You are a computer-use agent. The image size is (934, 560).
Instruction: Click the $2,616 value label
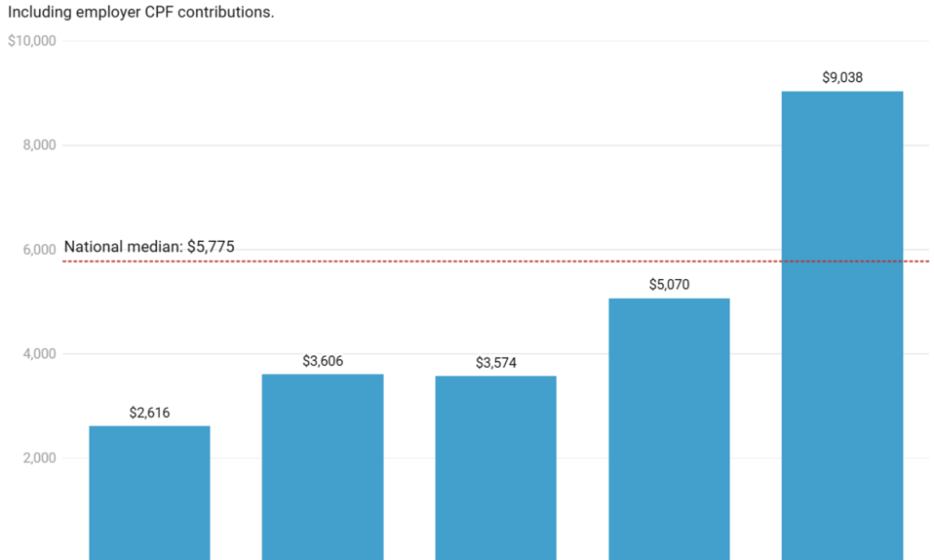pyautogui.click(x=149, y=413)
